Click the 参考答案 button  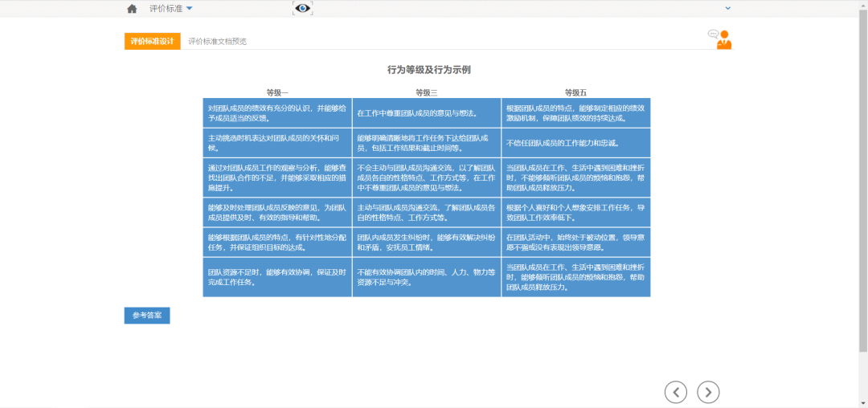[147, 316]
